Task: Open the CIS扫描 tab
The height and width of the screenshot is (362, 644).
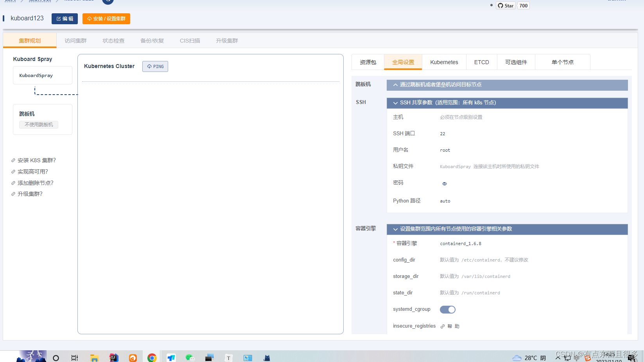Action: pos(190,41)
